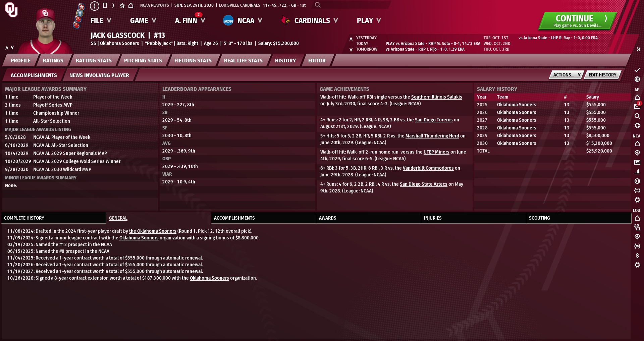Open the CARDINALS team menu
The width and height of the screenshot is (644, 341).
pos(316,21)
